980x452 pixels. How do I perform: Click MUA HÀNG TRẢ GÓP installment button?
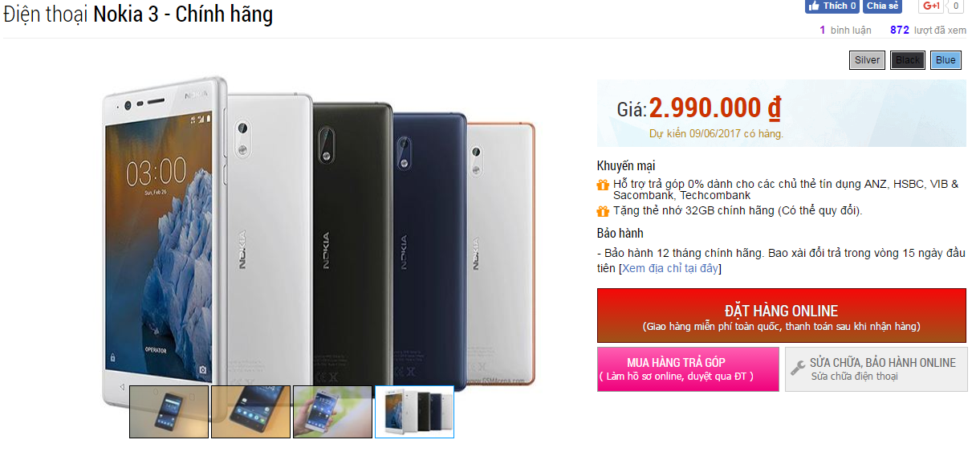point(687,369)
